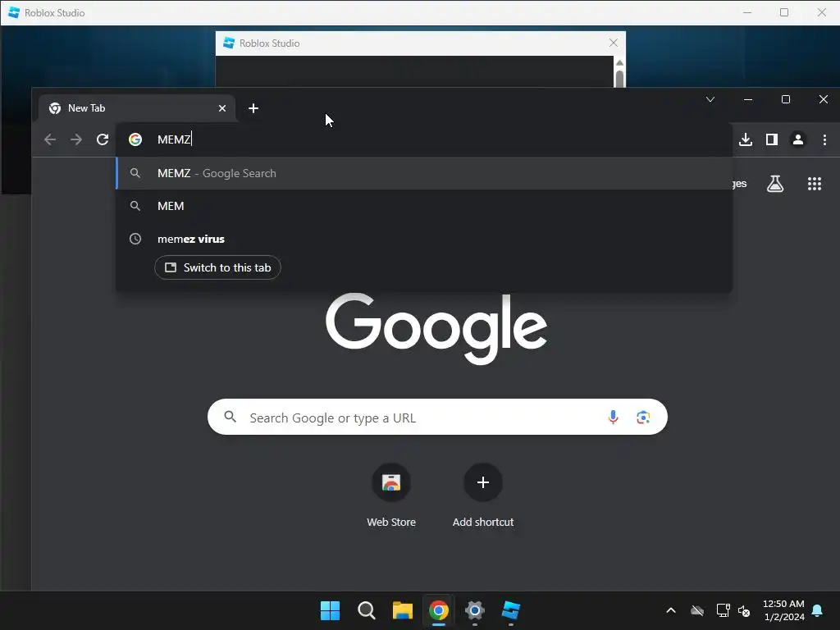Choose the 'MEM' search suggestion
This screenshot has width=840, height=630.
click(x=424, y=206)
